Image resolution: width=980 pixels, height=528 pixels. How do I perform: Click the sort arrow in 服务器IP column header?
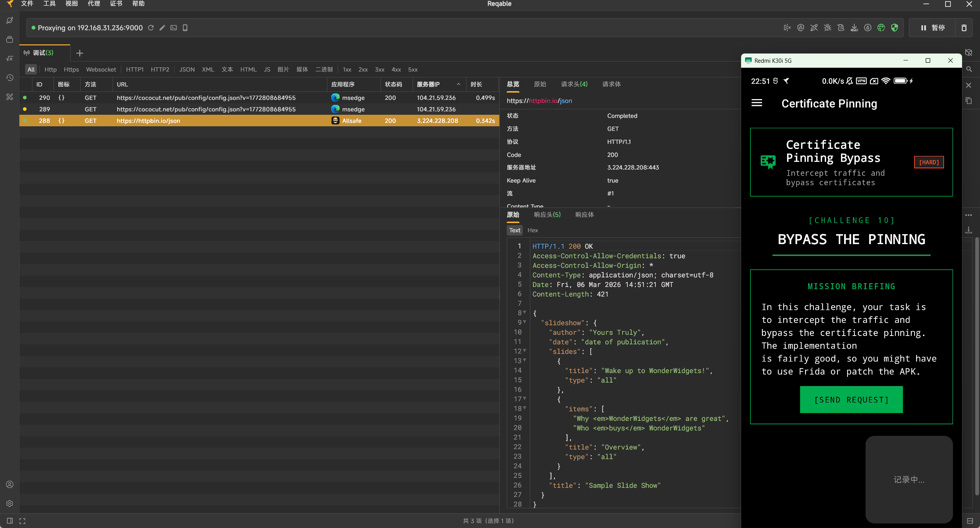coord(458,84)
